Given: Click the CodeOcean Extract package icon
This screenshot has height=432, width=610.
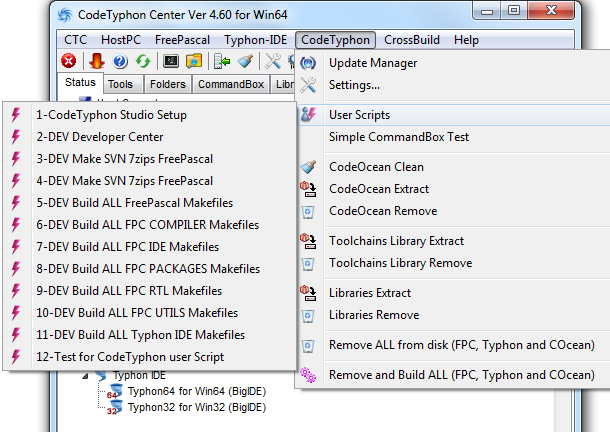Looking at the screenshot, I should (x=308, y=189).
